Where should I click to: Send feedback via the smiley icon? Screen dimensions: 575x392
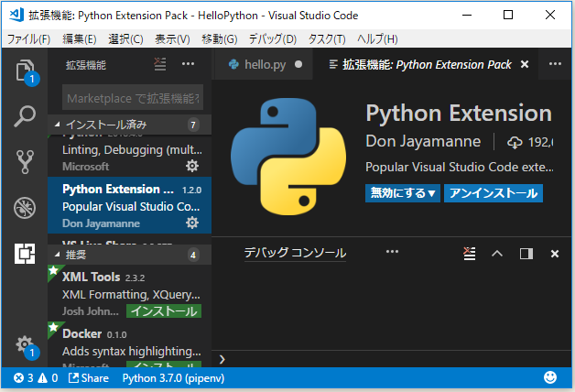point(550,377)
